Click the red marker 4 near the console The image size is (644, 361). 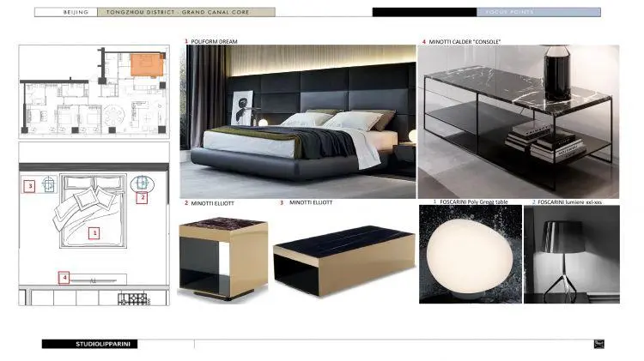tap(64, 277)
